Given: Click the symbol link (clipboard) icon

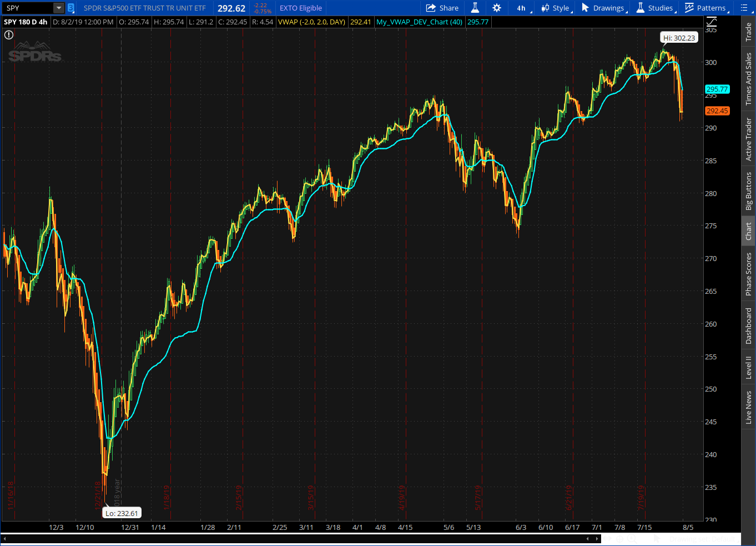Looking at the screenshot, I should click(x=70, y=8).
